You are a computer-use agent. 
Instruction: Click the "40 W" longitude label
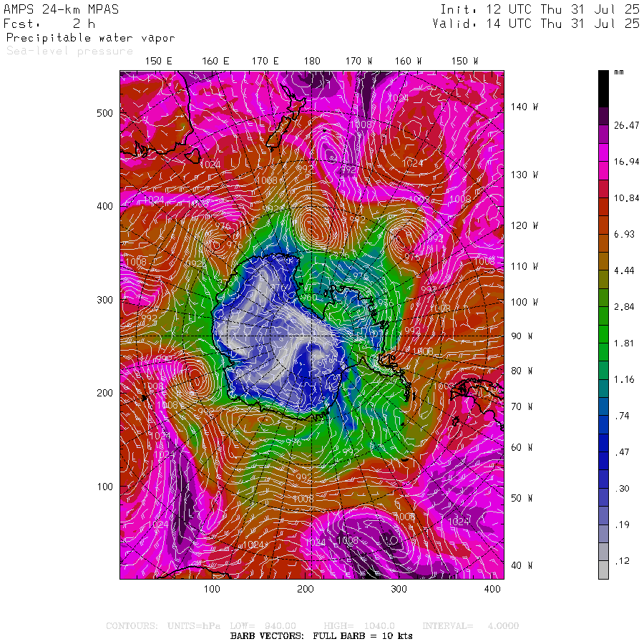coord(522,565)
